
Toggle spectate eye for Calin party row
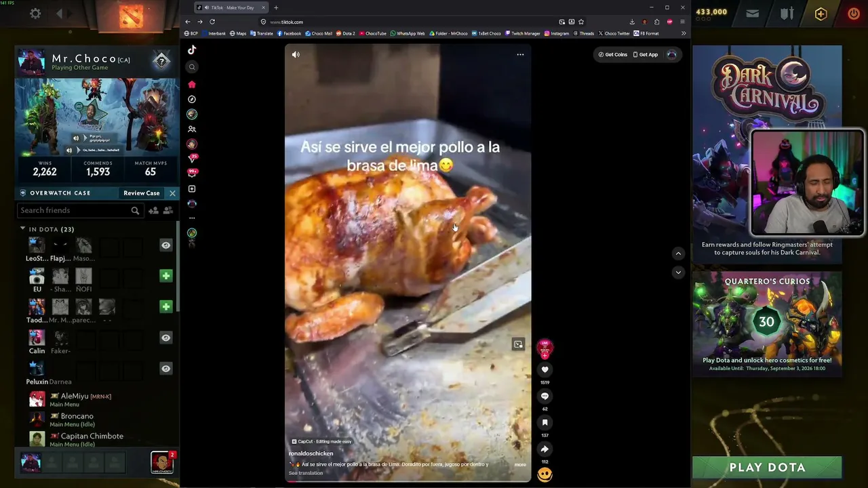tap(165, 338)
